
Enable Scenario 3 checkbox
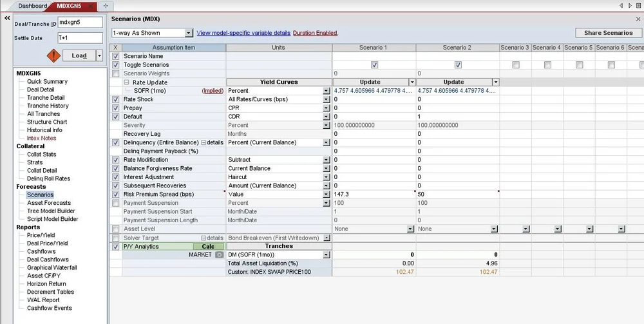pyautogui.click(x=516, y=65)
